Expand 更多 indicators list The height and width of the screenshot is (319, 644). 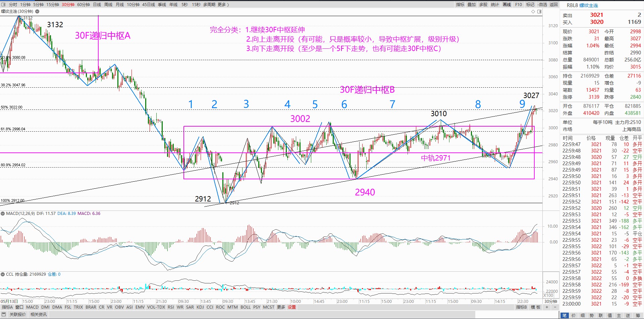click(x=281, y=307)
